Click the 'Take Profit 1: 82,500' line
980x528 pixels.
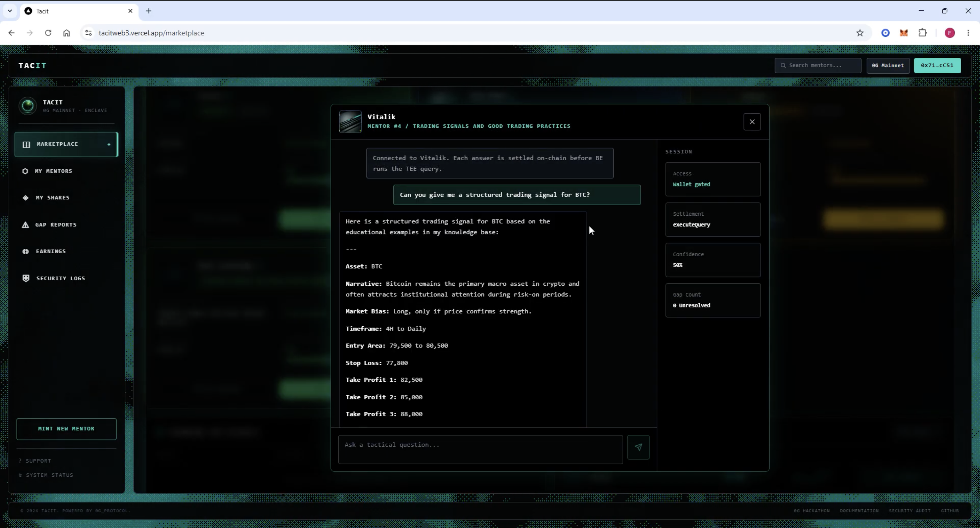point(384,380)
